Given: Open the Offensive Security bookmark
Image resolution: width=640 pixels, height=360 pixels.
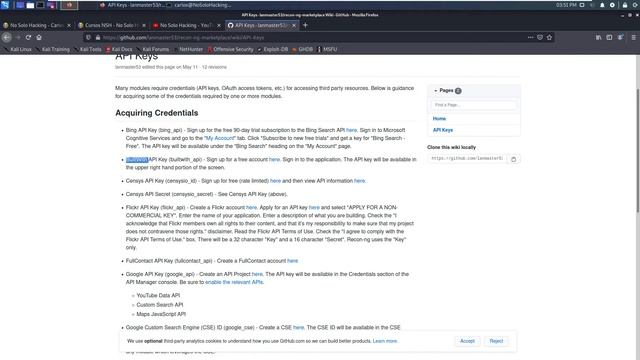Looking at the screenshot, I should click(x=231, y=49).
